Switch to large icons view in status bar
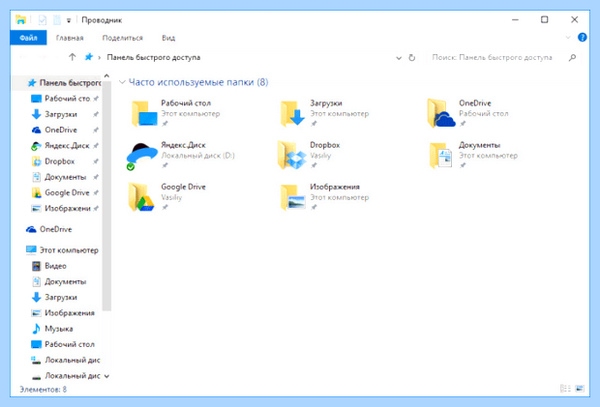The width and height of the screenshot is (600, 407). coord(580,389)
